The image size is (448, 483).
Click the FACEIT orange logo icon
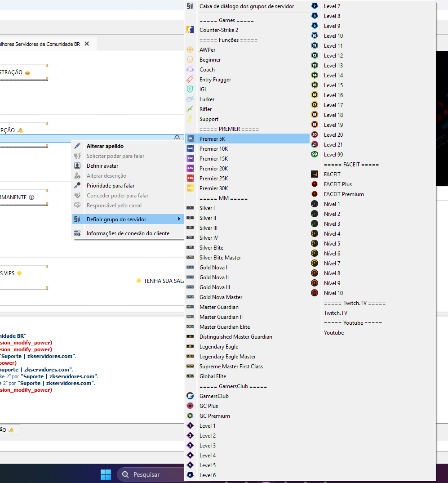tap(315, 174)
